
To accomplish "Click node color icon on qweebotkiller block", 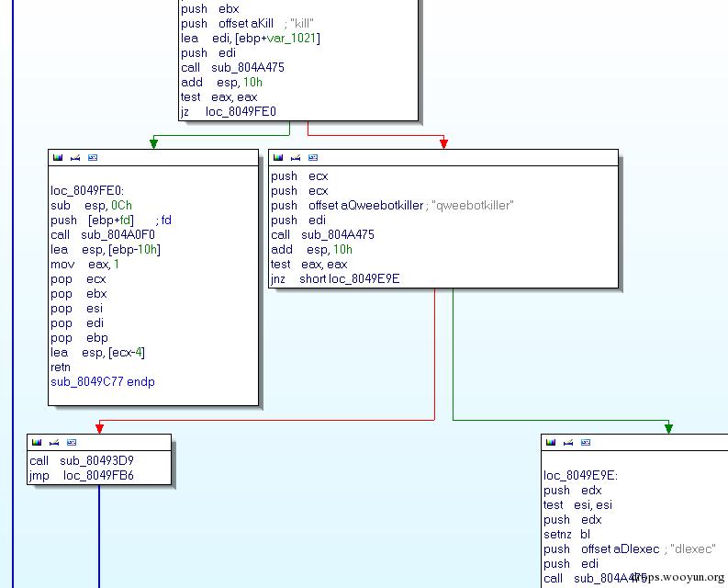I will point(278,158).
